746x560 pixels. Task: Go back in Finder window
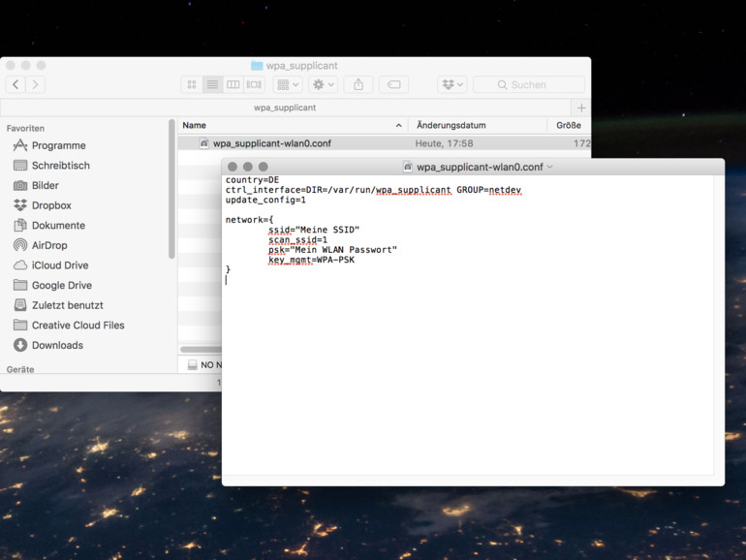[16, 84]
